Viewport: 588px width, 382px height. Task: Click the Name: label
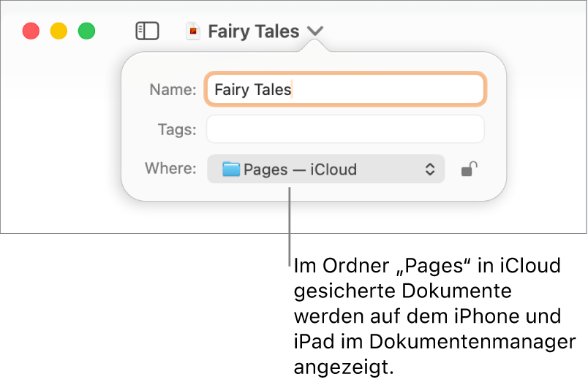[x=173, y=90]
